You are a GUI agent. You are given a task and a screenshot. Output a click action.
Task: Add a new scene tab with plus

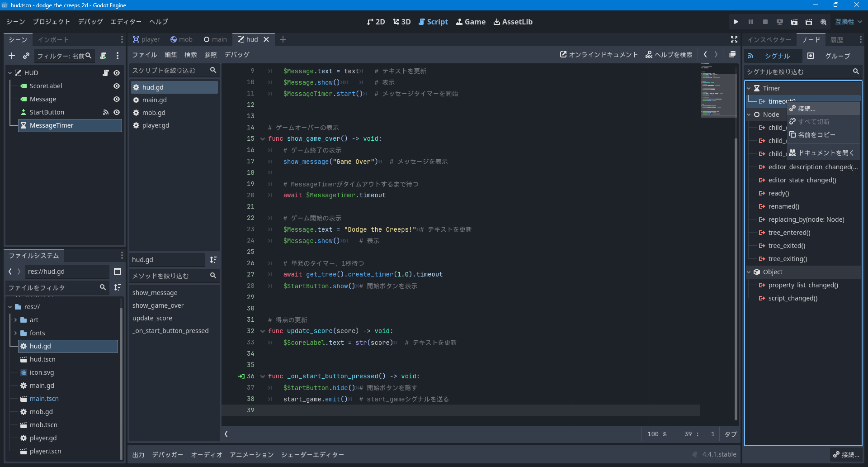point(283,40)
